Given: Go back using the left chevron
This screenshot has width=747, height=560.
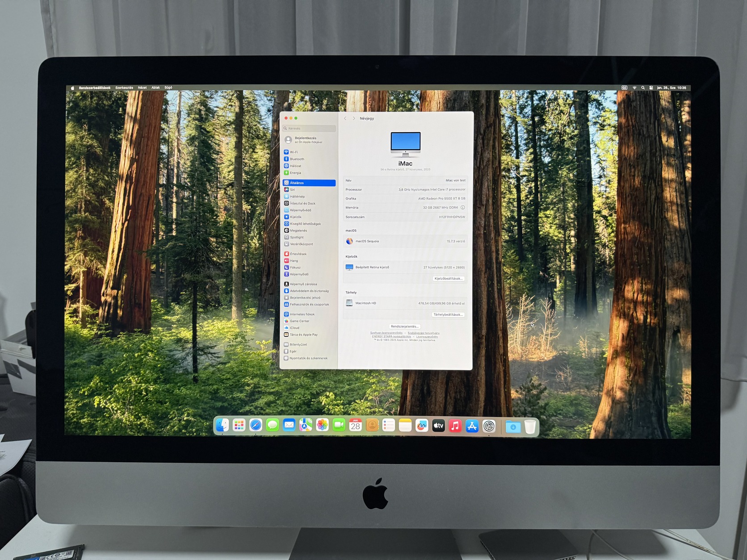Looking at the screenshot, I should point(345,118).
